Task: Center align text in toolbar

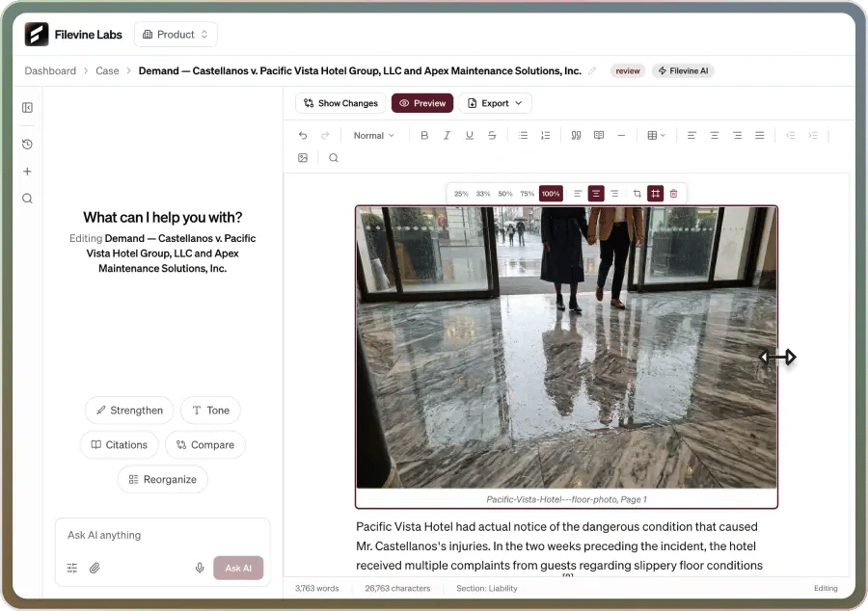Action: tap(715, 136)
